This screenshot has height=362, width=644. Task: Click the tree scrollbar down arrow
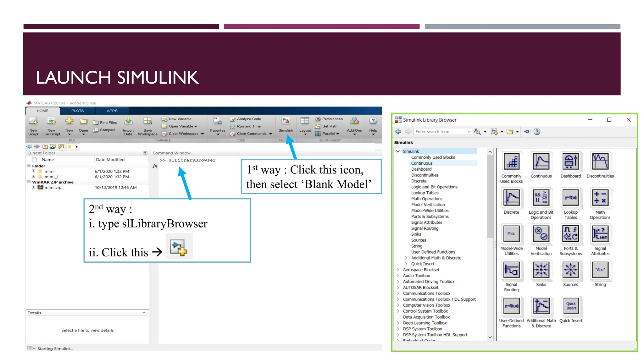pyautogui.click(x=490, y=337)
